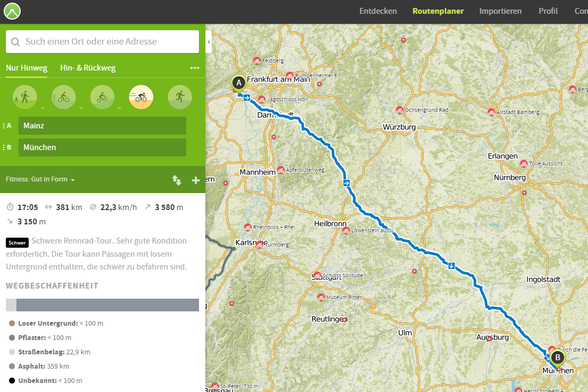Go to Profil in the top navigation
This screenshot has width=588, height=392.
(548, 11)
